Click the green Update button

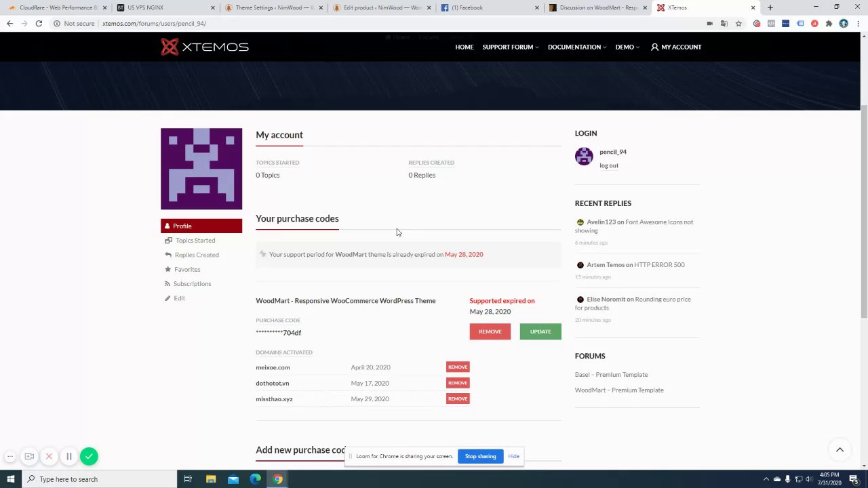coord(540,331)
